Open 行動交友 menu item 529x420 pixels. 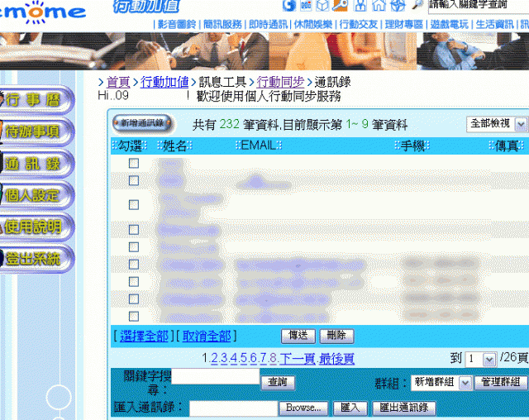tap(359, 24)
